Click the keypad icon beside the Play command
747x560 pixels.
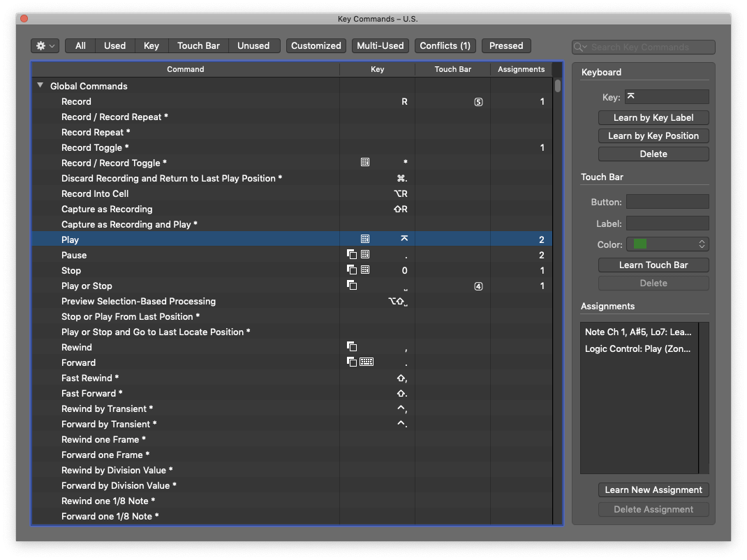pos(364,238)
